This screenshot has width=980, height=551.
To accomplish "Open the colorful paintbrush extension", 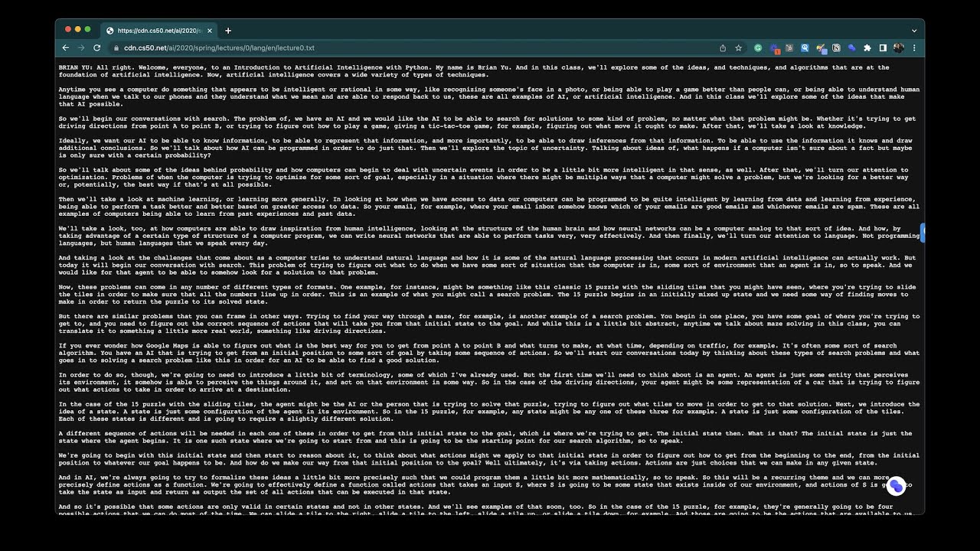I will [821, 48].
